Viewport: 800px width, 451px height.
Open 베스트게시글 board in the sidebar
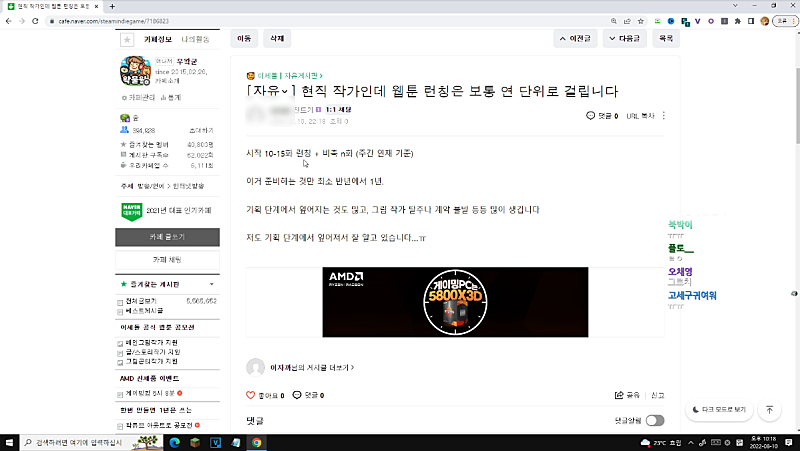[144, 310]
